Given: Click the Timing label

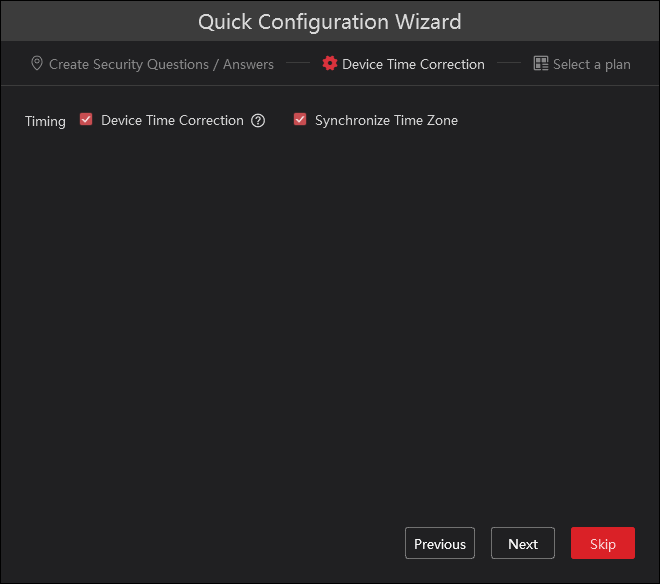Looking at the screenshot, I should tap(45, 121).
